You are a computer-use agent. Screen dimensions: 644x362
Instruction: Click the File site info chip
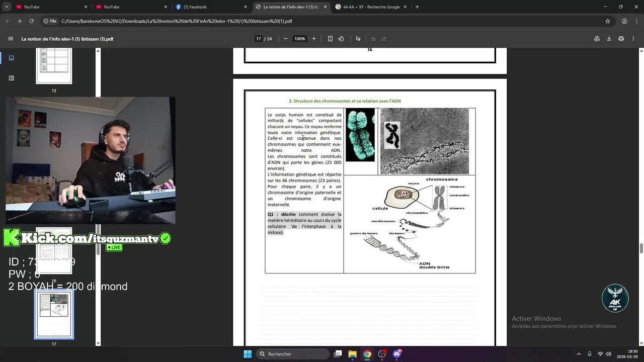pos(50,21)
